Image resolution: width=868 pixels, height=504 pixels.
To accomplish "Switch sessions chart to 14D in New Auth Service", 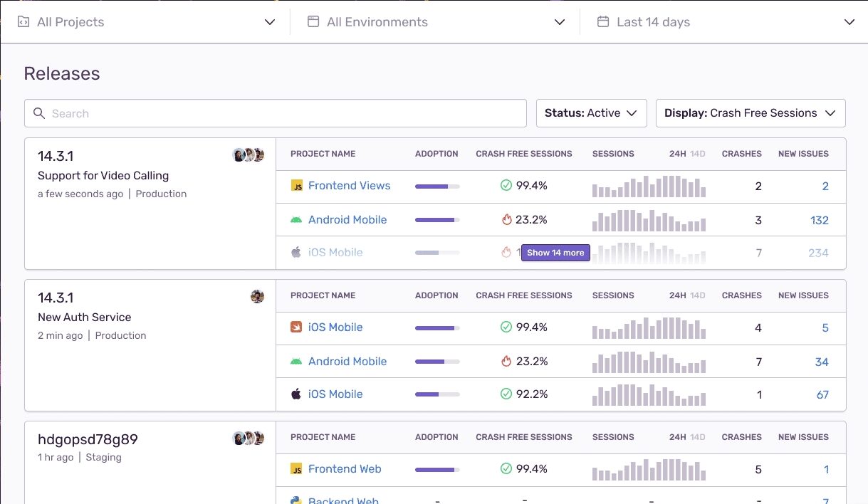I will [x=698, y=295].
